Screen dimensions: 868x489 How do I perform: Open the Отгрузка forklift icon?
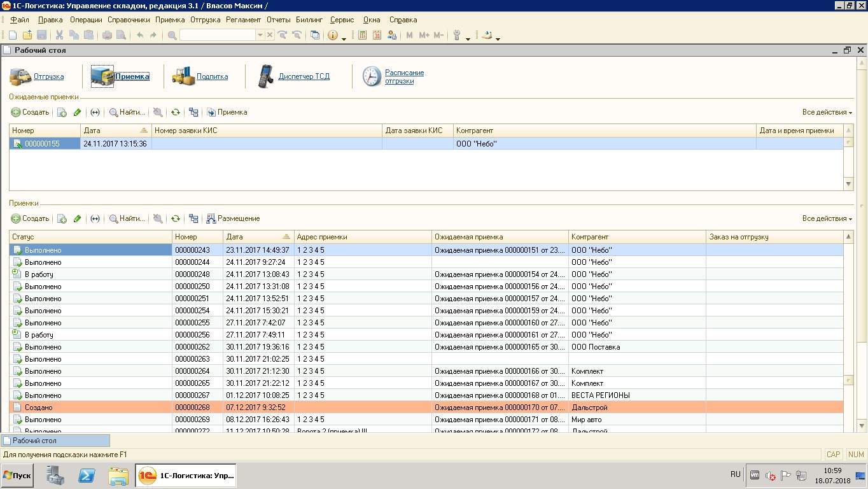pos(20,76)
